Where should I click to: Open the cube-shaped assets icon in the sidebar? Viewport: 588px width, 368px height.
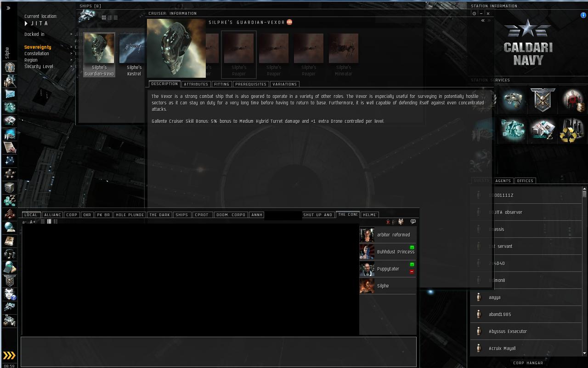[10, 187]
